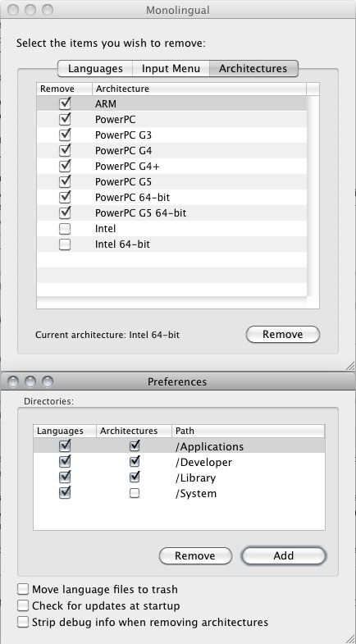356x644 pixels.
Task: Toggle Languages checkbox for /Developer
Action: (x=65, y=462)
